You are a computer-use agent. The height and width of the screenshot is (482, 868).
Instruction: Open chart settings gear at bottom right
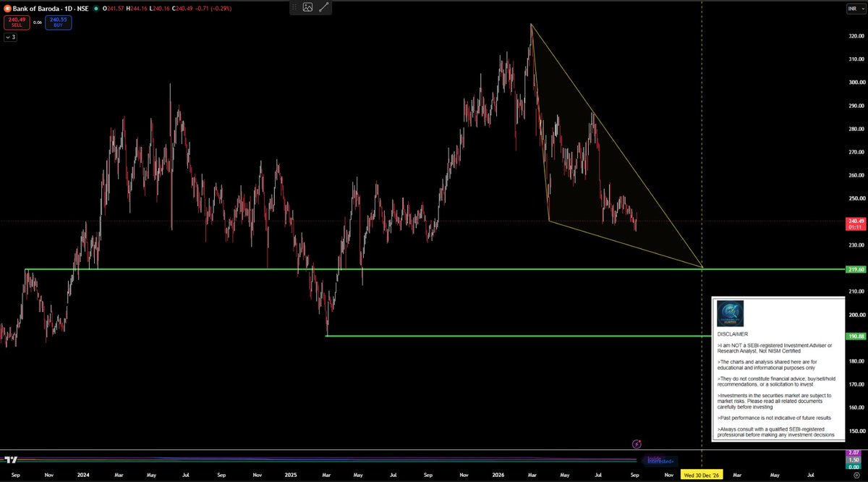[856, 475]
